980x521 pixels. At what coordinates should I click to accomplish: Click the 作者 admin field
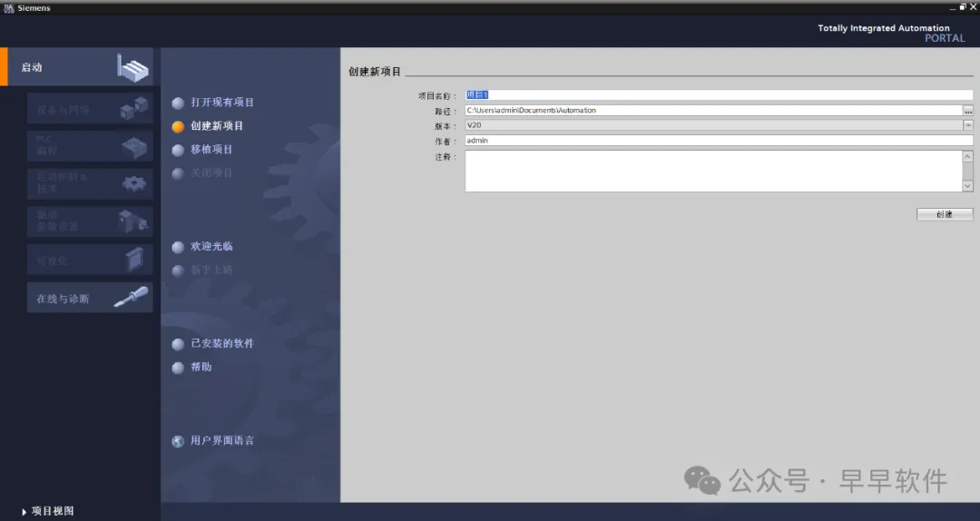coord(719,141)
